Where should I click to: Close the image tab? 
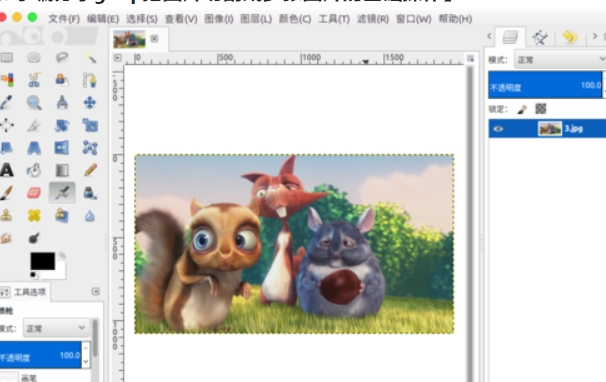pos(154,38)
